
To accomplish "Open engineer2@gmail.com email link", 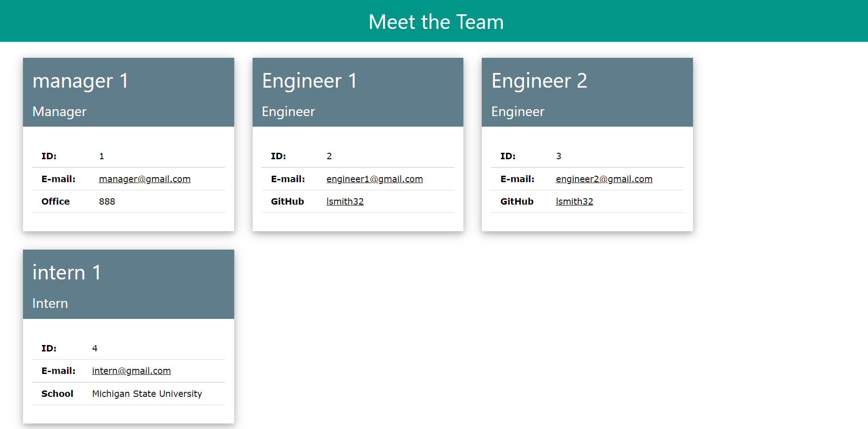I will pyautogui.click(x=604, y=179).
